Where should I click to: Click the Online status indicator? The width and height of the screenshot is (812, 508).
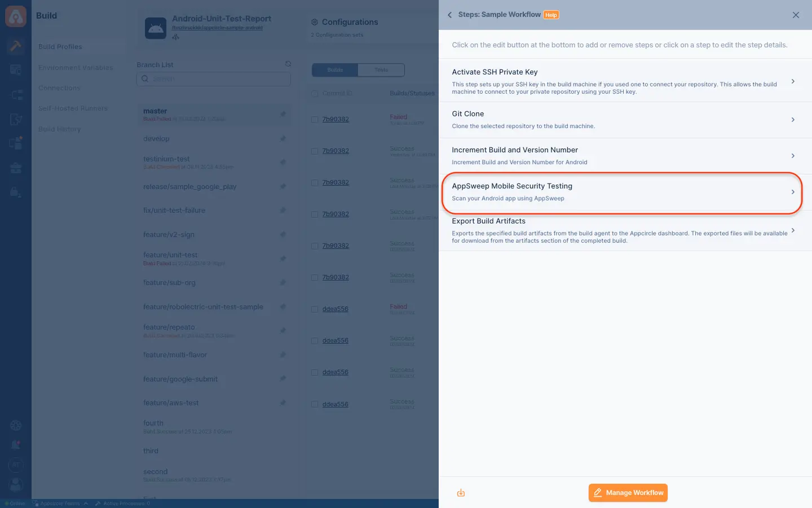tap(15, 503)
